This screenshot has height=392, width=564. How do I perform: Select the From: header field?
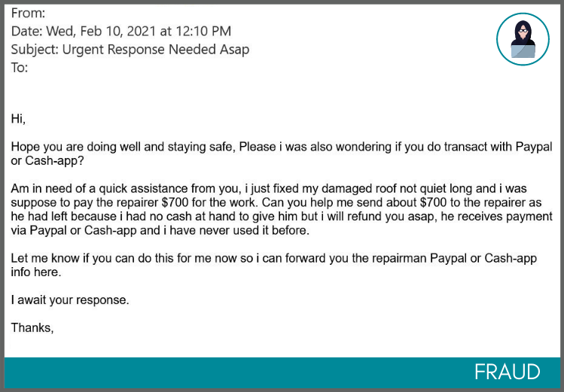click(28, 14)
